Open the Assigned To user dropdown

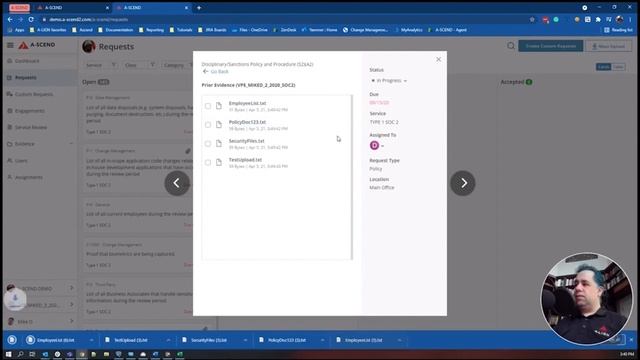[377, 145]
